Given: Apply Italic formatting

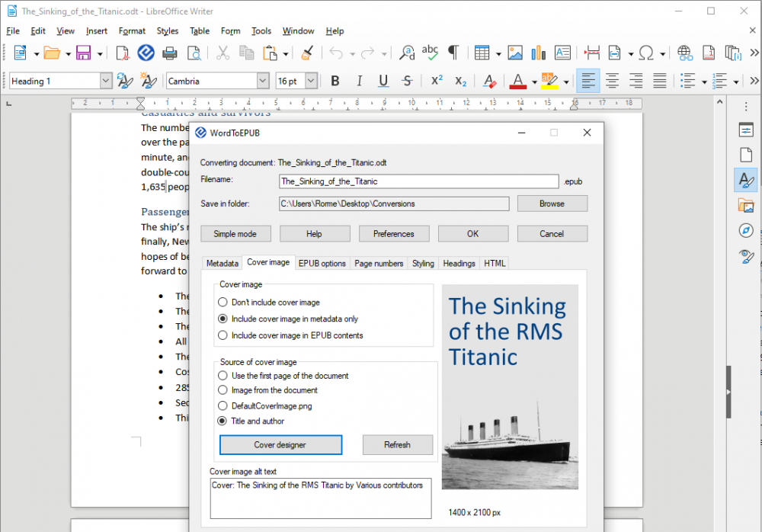Looking at the screenshot, I should (x=359, y=81).
